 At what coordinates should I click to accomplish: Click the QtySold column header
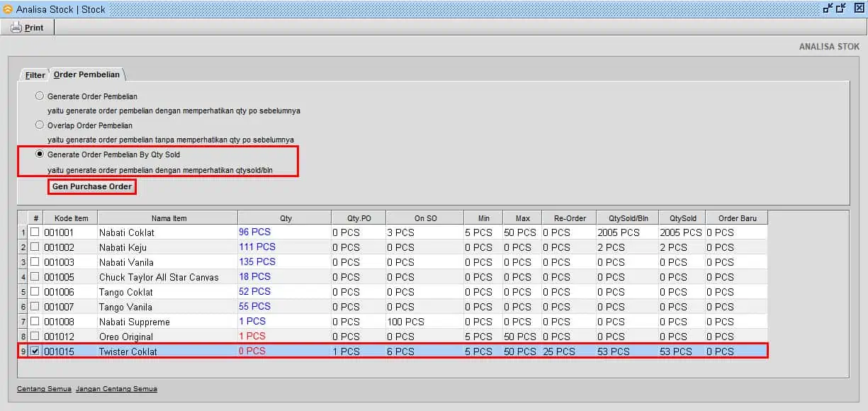point(682,218)
